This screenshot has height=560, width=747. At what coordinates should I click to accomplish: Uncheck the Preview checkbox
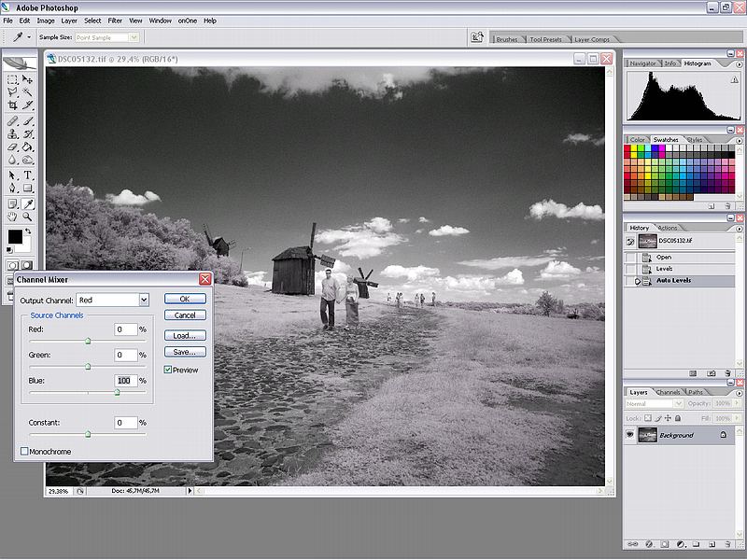168,371
